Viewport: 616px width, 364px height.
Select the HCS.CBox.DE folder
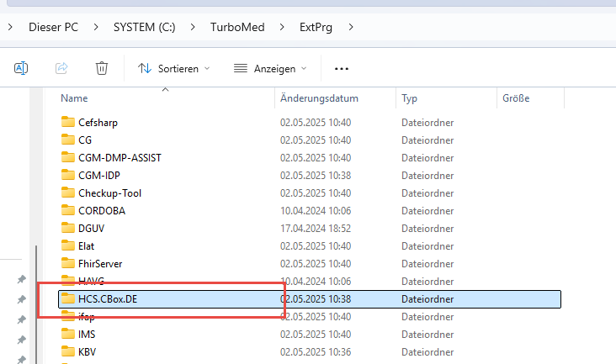click(107, 299)
